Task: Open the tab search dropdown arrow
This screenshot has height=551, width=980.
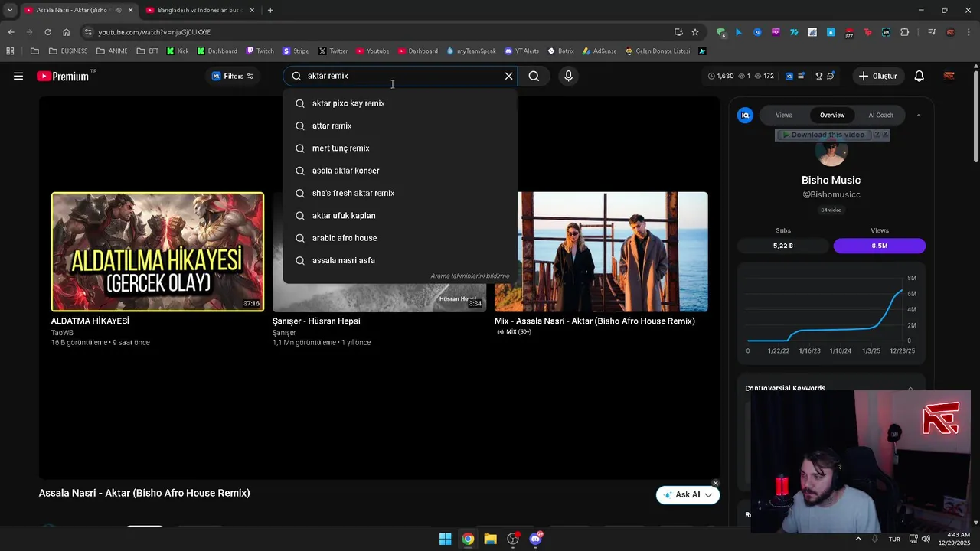Action: tap(10, 10)
